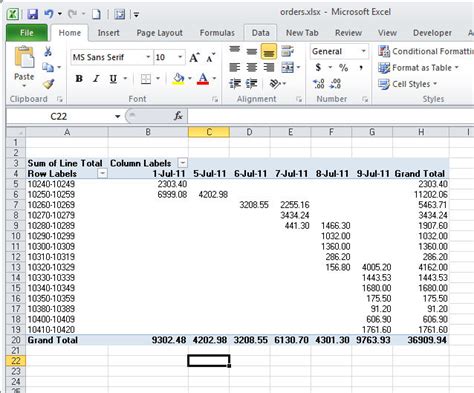
Task: Open fill color dropdown arrow
Action: tap(190, 79)
